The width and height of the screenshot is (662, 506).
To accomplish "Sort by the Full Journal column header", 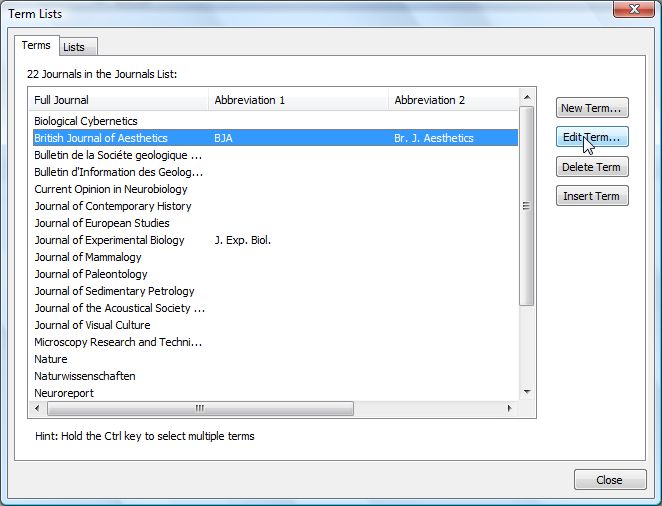I will point(118,100).
